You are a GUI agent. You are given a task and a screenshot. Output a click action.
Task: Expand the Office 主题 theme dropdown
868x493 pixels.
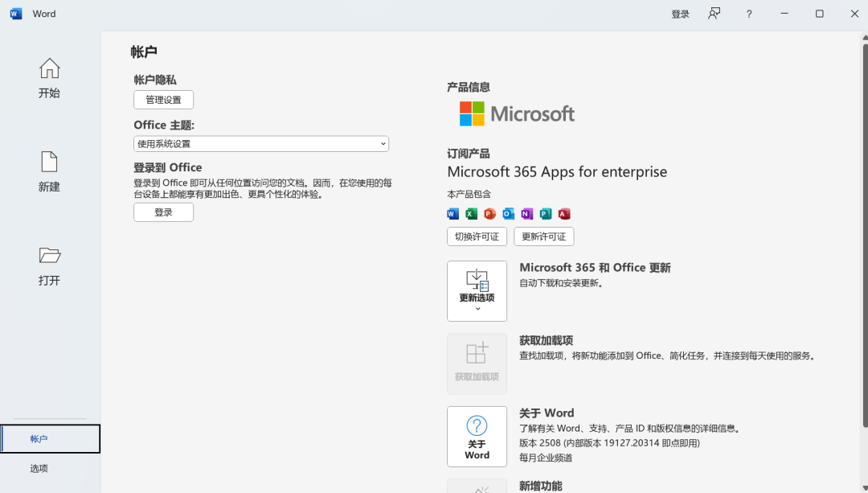pyautogui.click(x=260, y=144)
